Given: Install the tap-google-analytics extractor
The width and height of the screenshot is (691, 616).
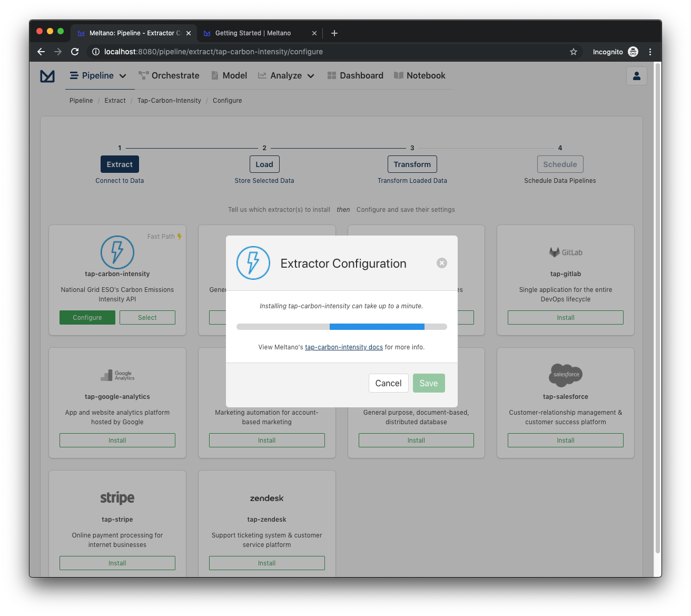Looking at the screenshot, I should coord(117,441).
